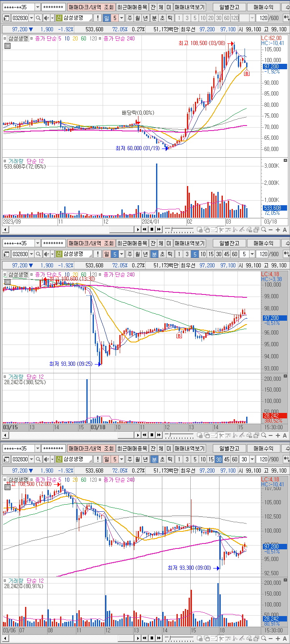Click the fast-forward button on the top chart toolbar

pos(159,229)
